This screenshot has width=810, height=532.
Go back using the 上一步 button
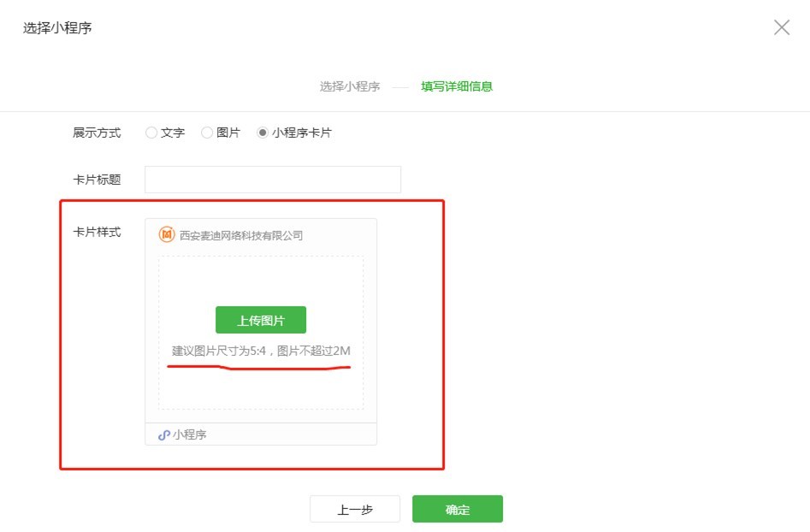[x=355, y=509]
